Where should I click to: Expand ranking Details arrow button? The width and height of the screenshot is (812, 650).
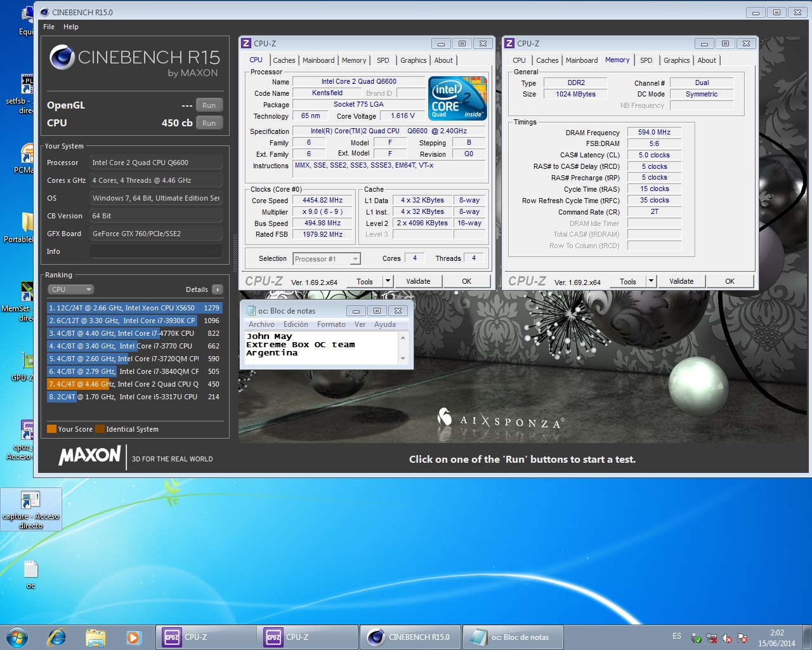tap(217, 289)
